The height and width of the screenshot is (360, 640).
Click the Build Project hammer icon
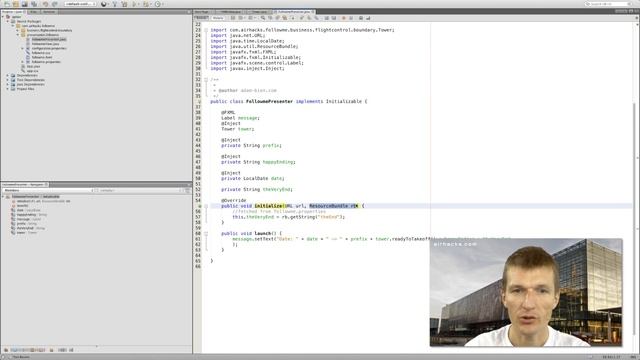(115, 4)
